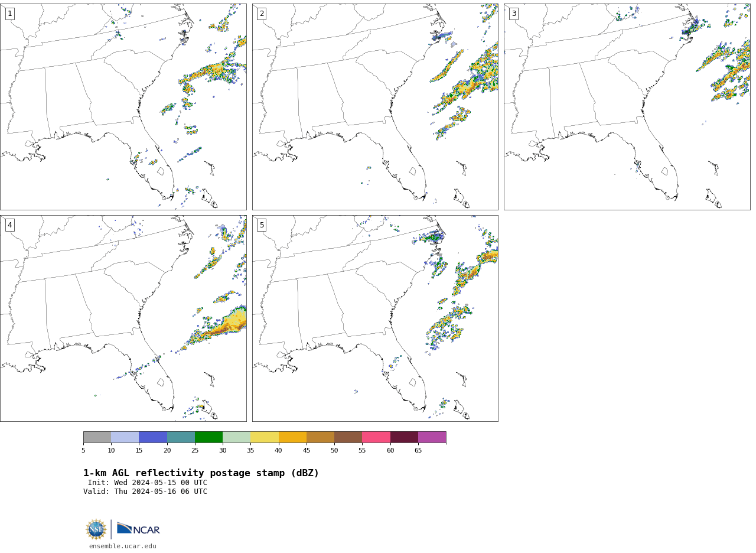Click the dark green 25-30 dBZ swatch
756x553 pixels.
tap(208, 437)
